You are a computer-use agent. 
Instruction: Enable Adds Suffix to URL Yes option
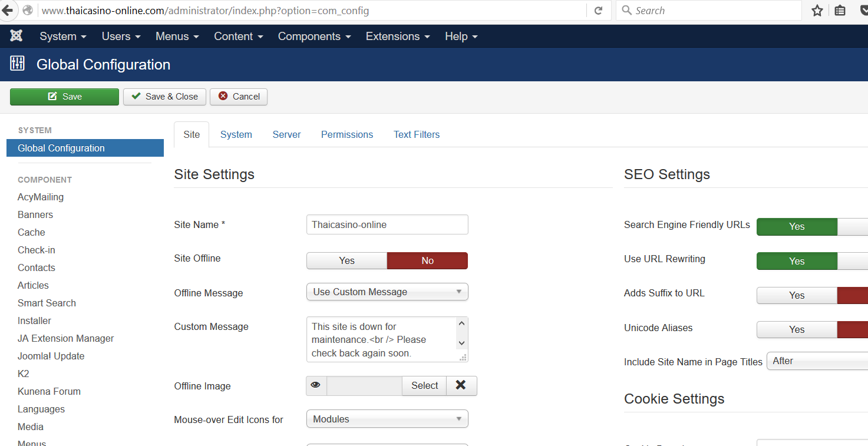796,295
